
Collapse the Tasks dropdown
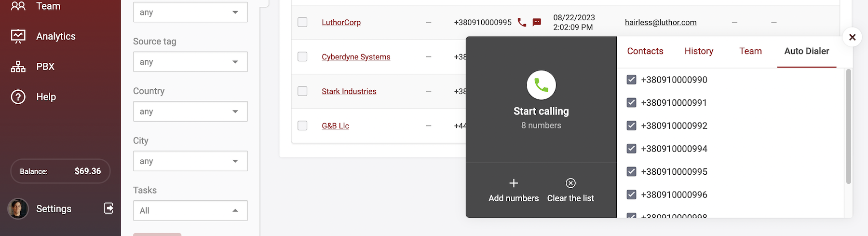pos(190,210)
